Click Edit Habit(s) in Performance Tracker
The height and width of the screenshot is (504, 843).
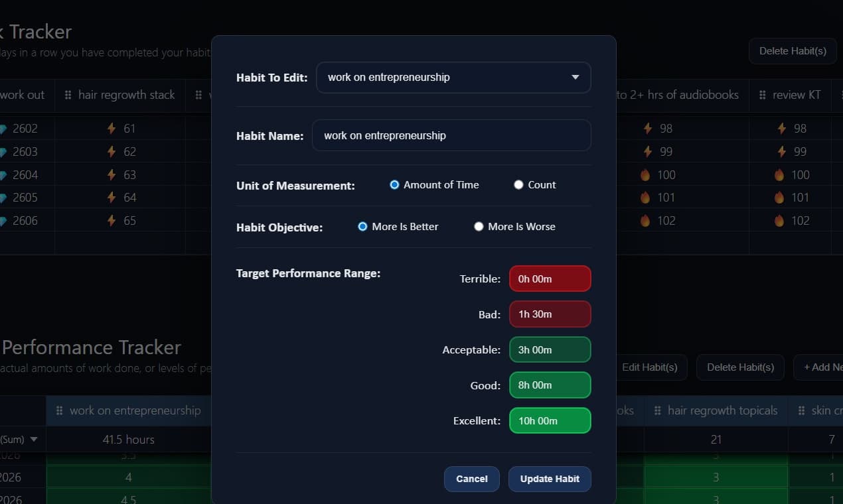pos(649,367)
